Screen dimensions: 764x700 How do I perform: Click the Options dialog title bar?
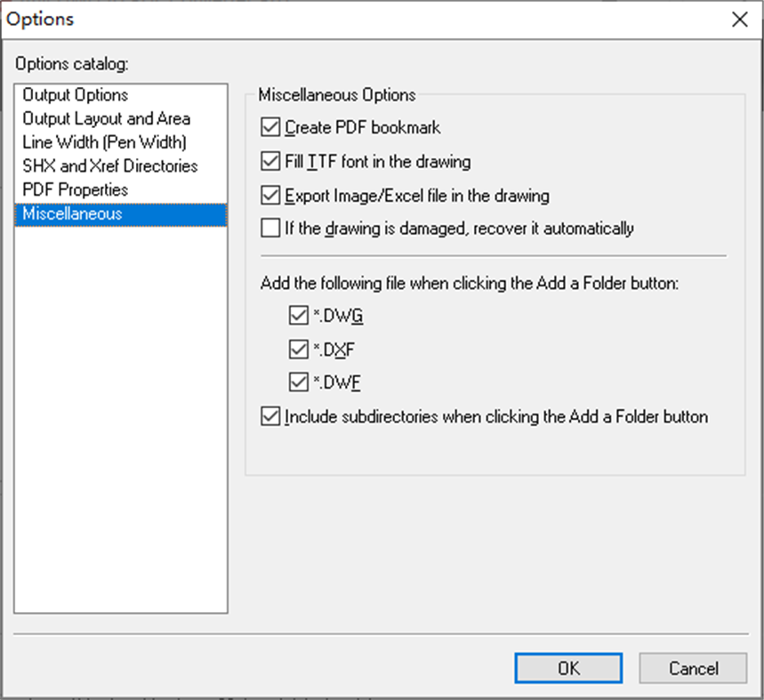[x=356, y=19]
